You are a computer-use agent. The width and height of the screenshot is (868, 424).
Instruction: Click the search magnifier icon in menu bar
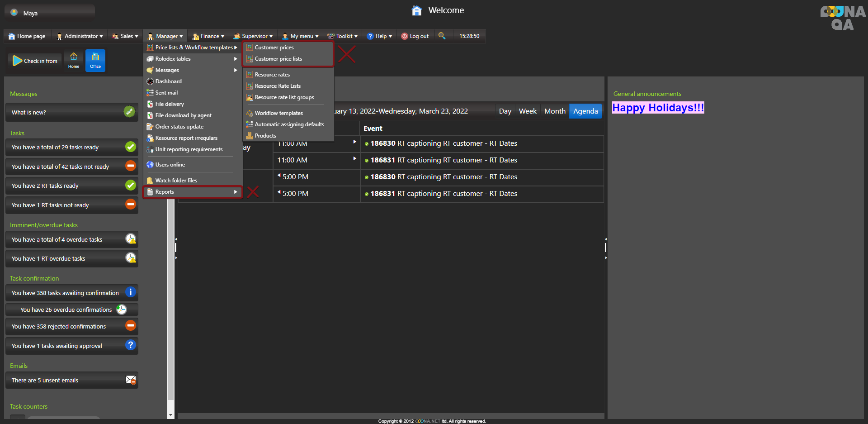442,36
